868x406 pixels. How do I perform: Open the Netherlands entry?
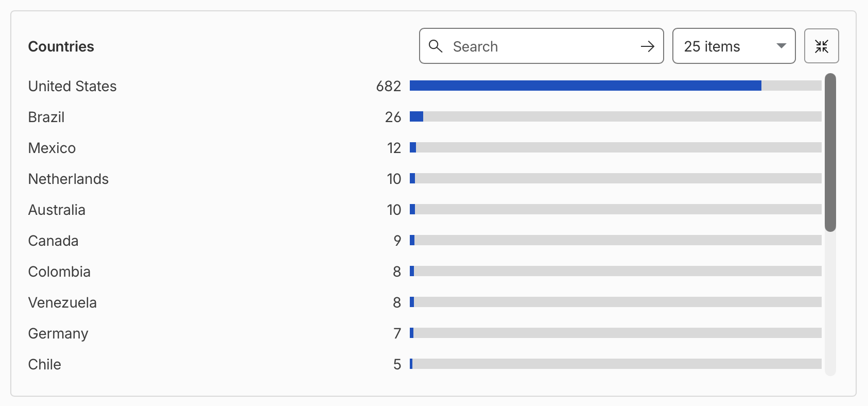tap(68, 179)
